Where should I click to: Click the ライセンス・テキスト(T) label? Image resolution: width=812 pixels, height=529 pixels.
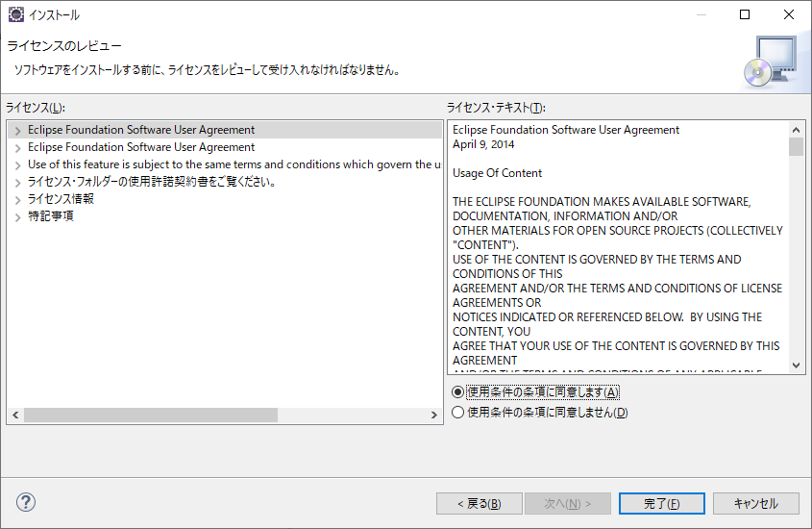click(x=496, y=108)
